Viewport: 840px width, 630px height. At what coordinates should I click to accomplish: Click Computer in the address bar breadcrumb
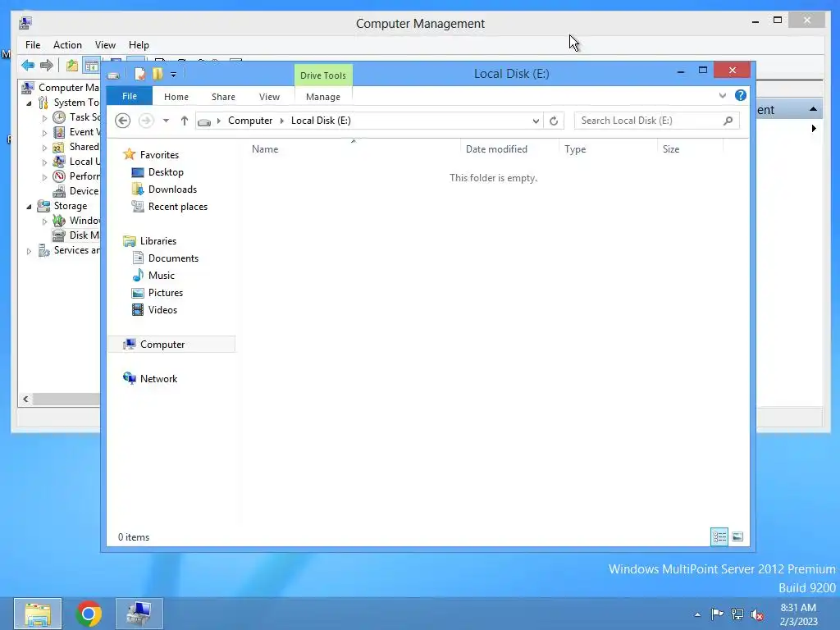(250, 121)
